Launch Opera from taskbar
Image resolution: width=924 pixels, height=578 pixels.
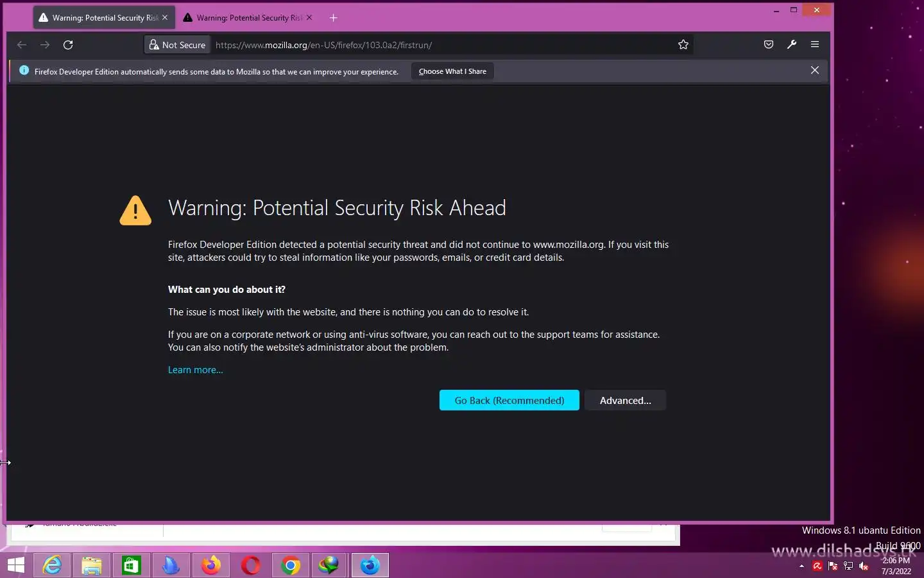(x=251, y=566)
